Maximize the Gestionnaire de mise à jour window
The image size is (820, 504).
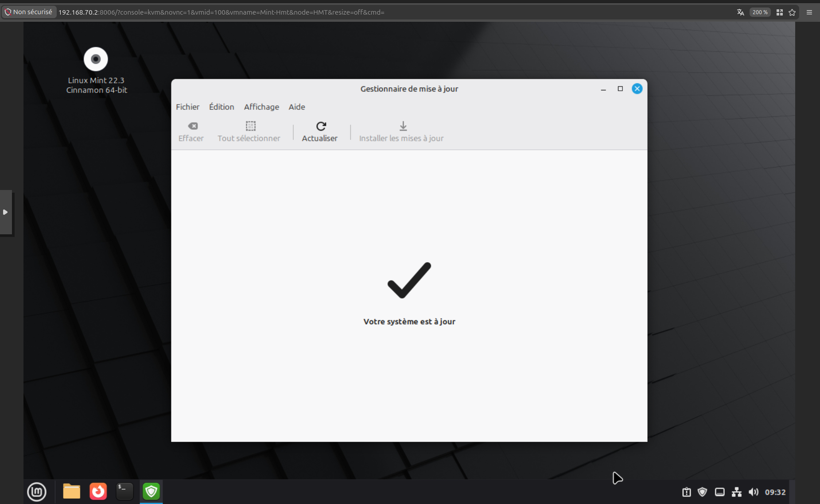pos(620,89)
